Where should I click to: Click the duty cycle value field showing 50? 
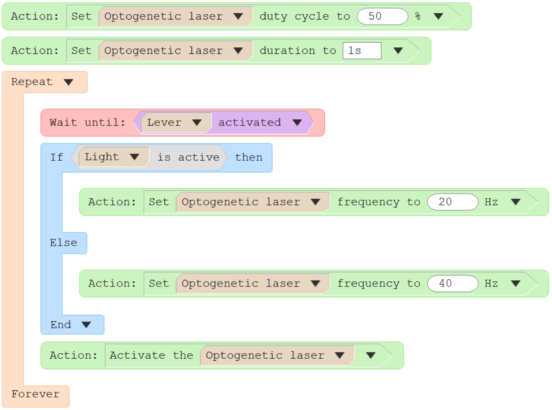[382, 16]
